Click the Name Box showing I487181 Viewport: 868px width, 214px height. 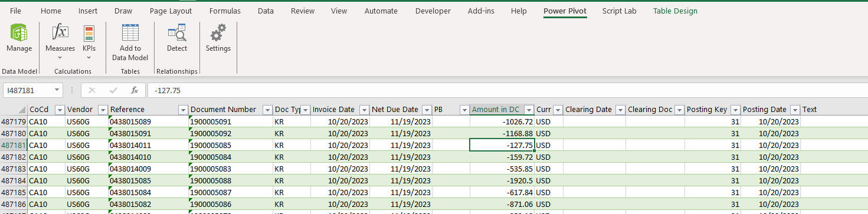click(28, 90)
